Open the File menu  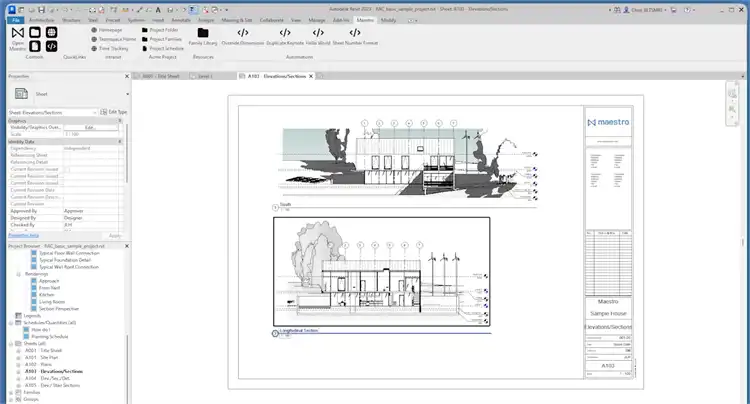click(x=16, y=20)
